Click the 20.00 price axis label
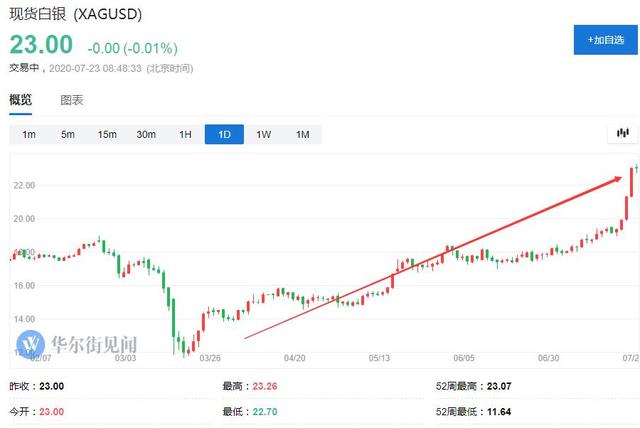Viewport: 640px width, 428px height. pyautogui.click(x=24, y=219)
